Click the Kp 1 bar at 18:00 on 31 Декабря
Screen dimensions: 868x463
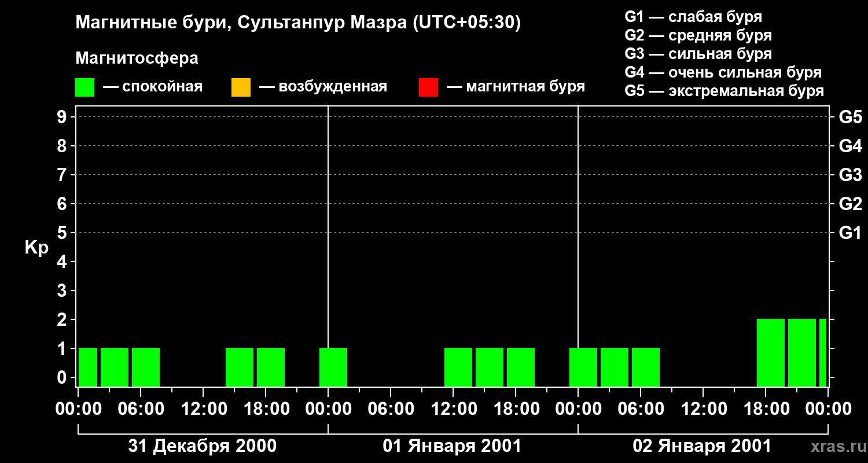tap(271, 367)
